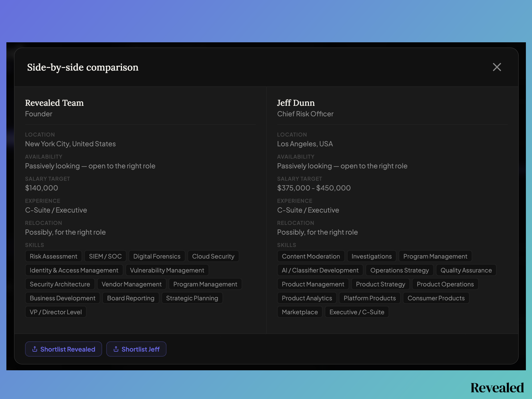532x399 pixels.
Task: Click the Strategic Planning tag
Action: (x=192, y=298)
